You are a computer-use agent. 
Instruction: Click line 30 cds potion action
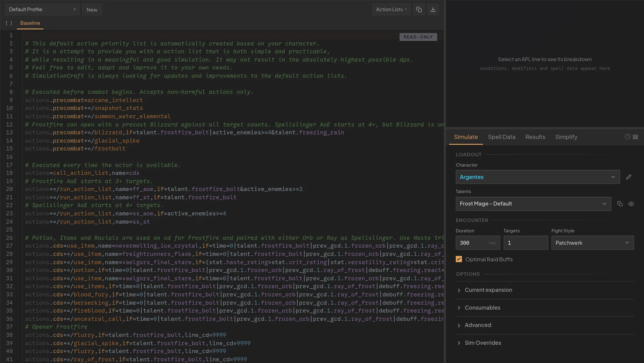(x=234, y=270)
